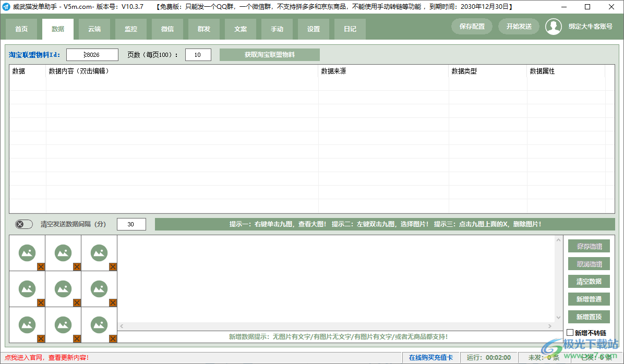
Task: Open the 设置 tab
Action: click(314, 29)
